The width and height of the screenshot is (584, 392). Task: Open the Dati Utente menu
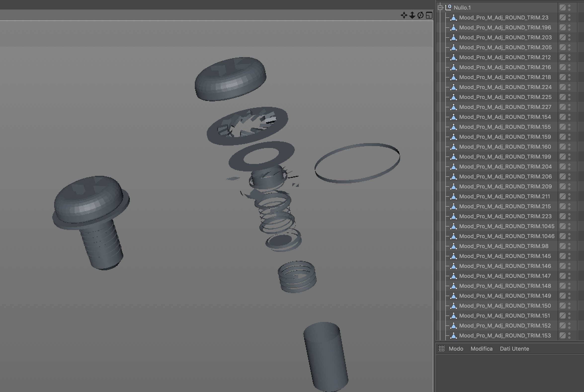tap(514, 349)
